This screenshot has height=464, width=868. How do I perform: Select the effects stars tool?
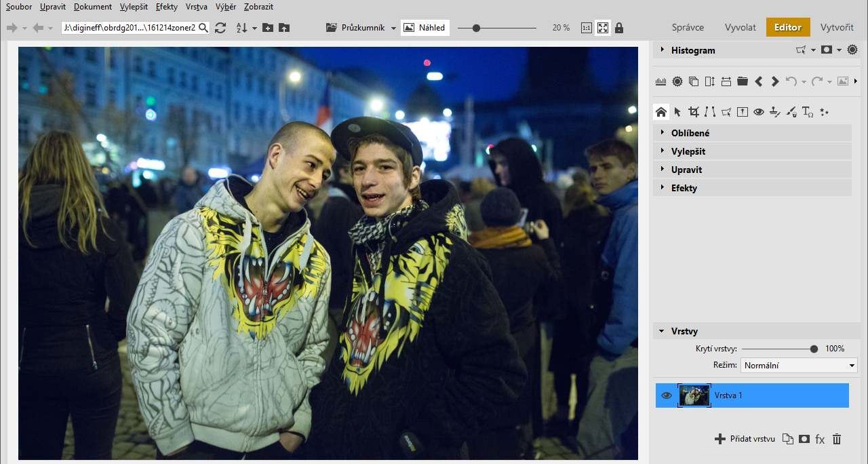[x=825, y=112]
